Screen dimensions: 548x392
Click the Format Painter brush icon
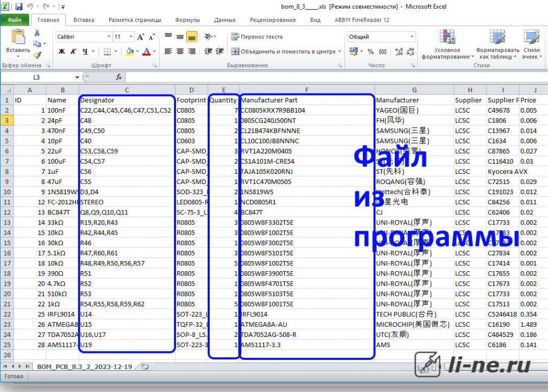click(x=37, y=55)
